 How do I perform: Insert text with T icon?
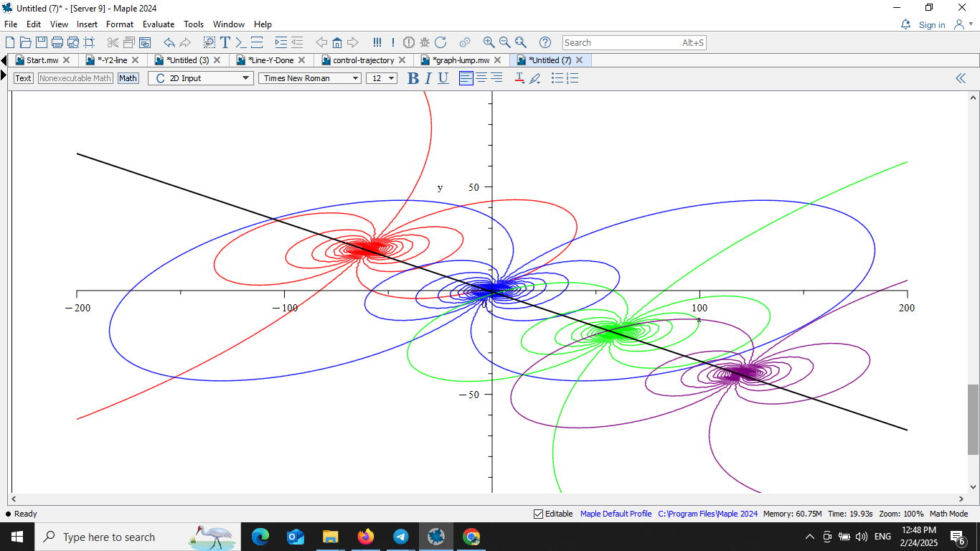[x=225, y=42]
